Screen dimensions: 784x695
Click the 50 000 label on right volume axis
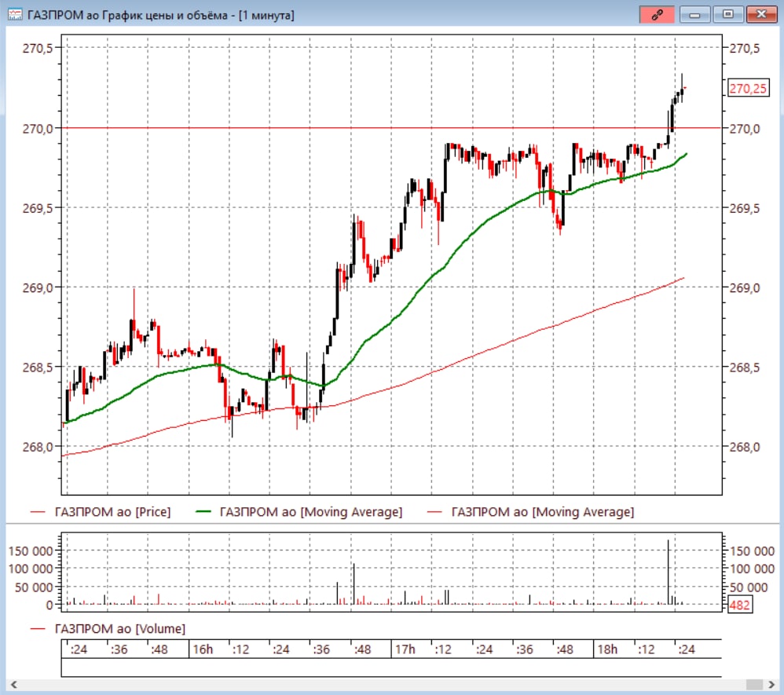pos(749,587)
